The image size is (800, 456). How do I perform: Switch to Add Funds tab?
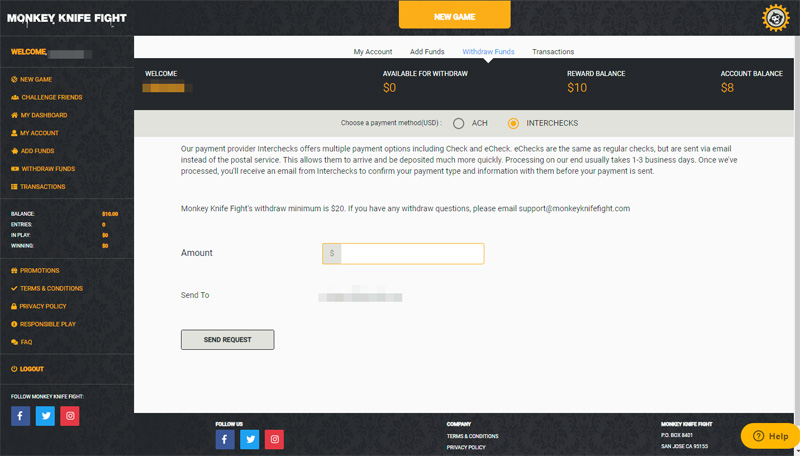coord(427,52)
